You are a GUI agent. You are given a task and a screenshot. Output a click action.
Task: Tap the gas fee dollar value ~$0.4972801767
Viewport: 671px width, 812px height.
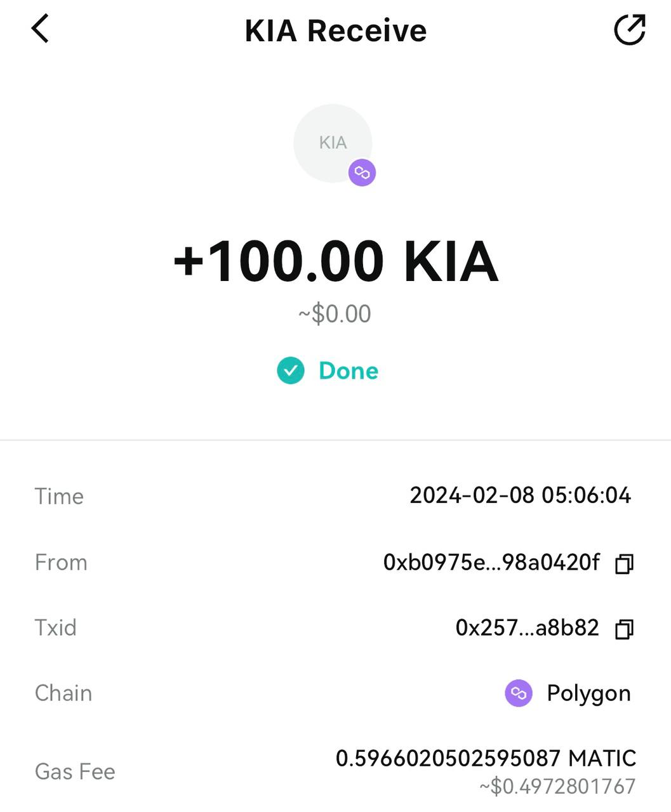(557, 787)
